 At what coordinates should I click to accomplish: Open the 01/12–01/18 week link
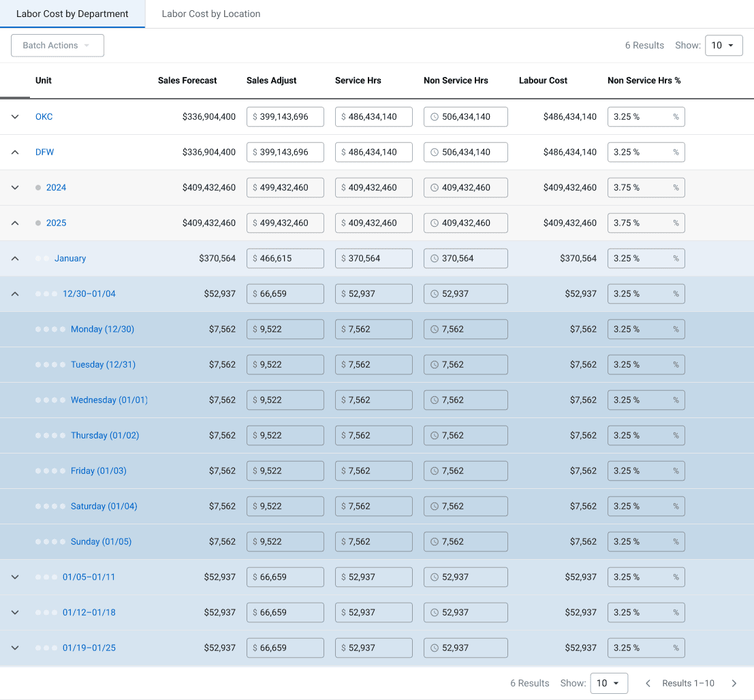point(89,613)
